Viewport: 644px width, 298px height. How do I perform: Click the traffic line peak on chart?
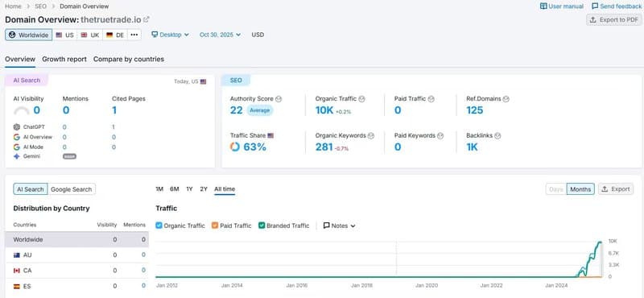[600, 242]
